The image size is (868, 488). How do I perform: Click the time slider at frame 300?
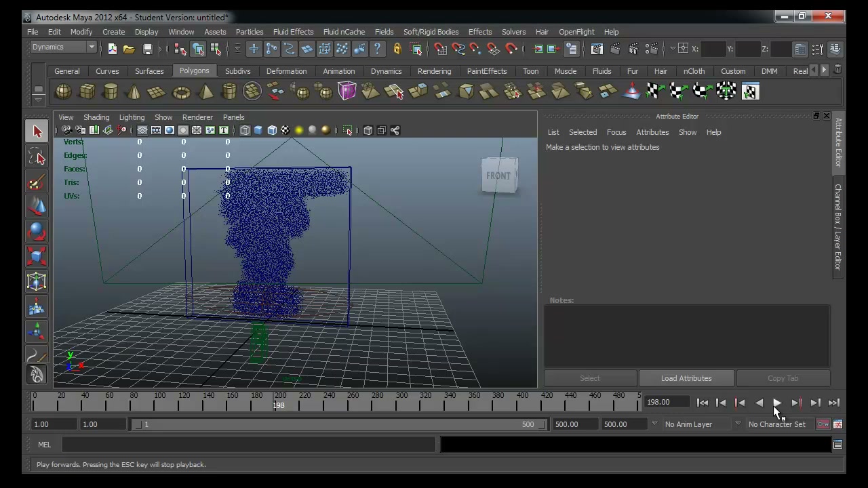click(x=399, y=402)
